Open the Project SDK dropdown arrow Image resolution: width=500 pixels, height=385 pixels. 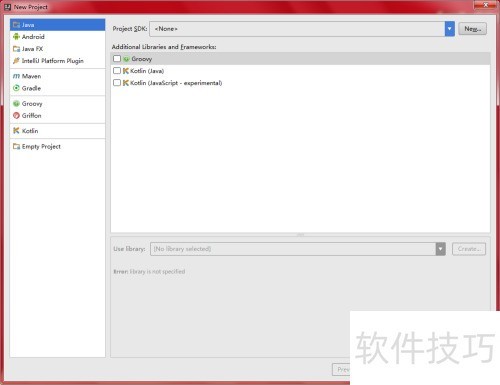pyautogui.click(x=450, y=29)
